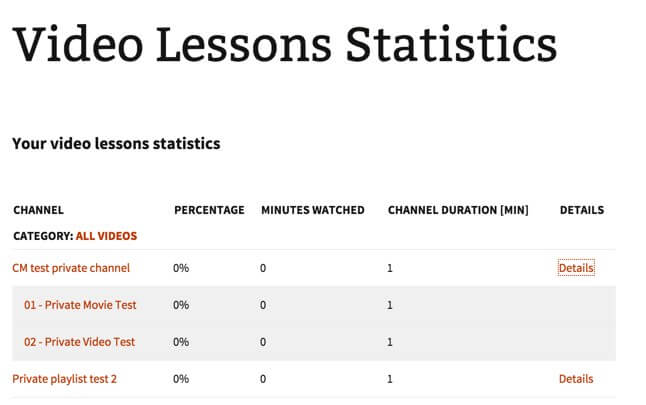Image resolution: width=646 pixels, height=405 pixels.
Task: Click the DETAILS column header
Action: [582, 210]
